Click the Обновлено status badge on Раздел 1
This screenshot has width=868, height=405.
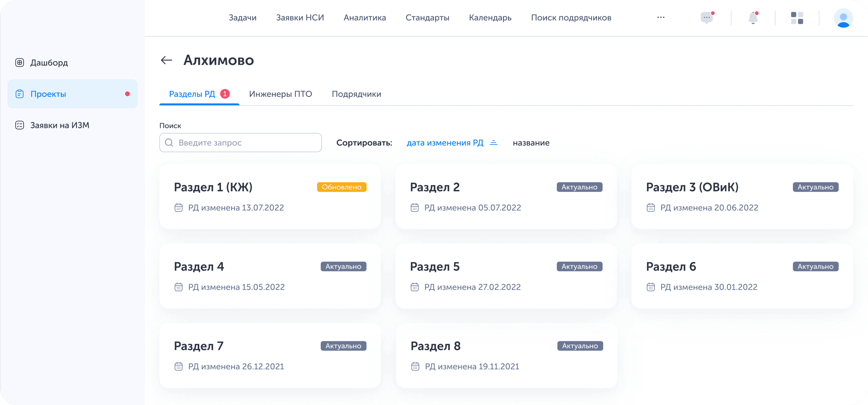coord(342,187)
